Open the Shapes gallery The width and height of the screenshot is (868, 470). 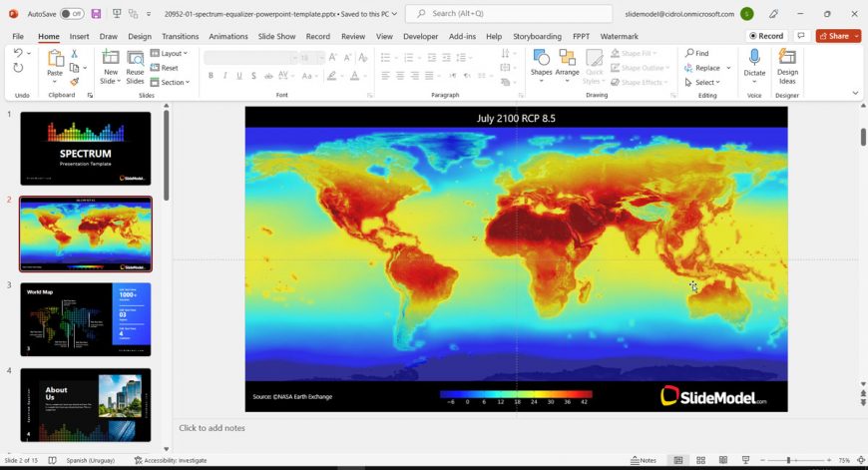click(541, 66)
